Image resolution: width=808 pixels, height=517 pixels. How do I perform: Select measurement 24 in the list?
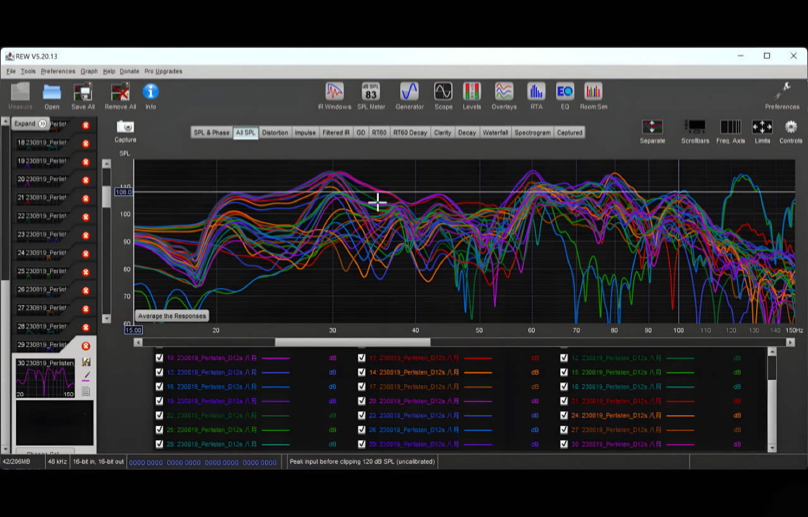click(x=41, y=253)
